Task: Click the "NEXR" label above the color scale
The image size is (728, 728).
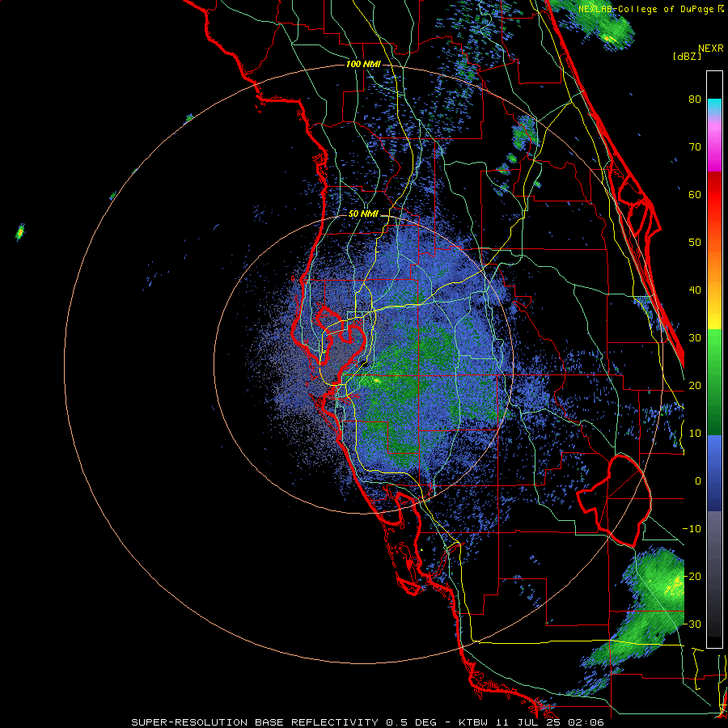Action: 711,49
